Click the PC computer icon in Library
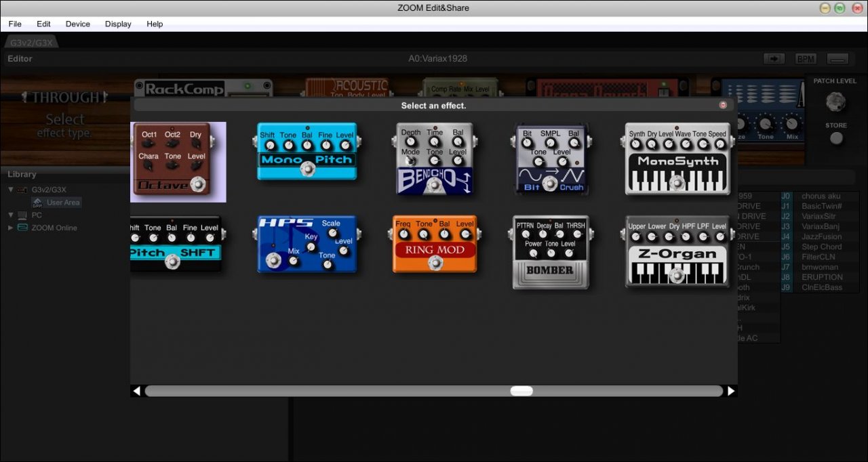The width and height of the screenshot is (868, 462). click(x=22, y=215)
